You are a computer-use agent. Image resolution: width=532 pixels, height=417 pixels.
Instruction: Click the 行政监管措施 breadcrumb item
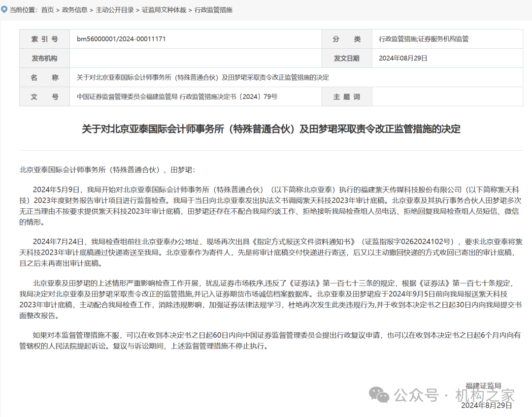(213, 10)
